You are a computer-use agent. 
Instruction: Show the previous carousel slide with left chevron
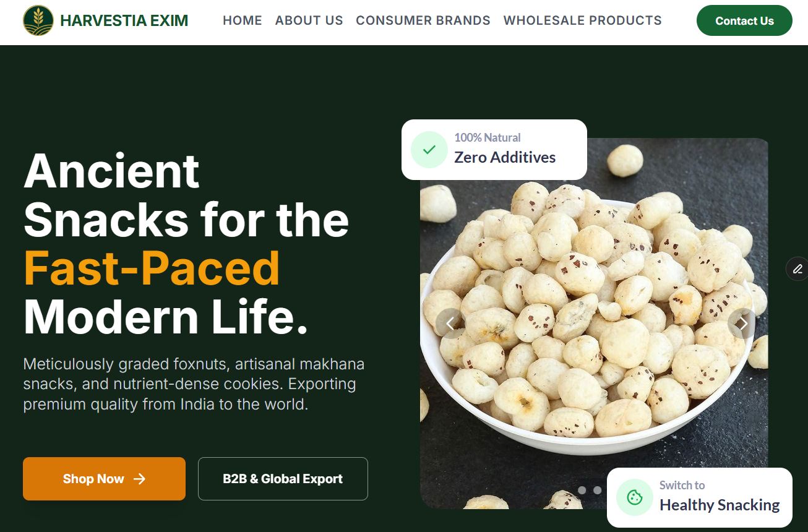point(449,323)
